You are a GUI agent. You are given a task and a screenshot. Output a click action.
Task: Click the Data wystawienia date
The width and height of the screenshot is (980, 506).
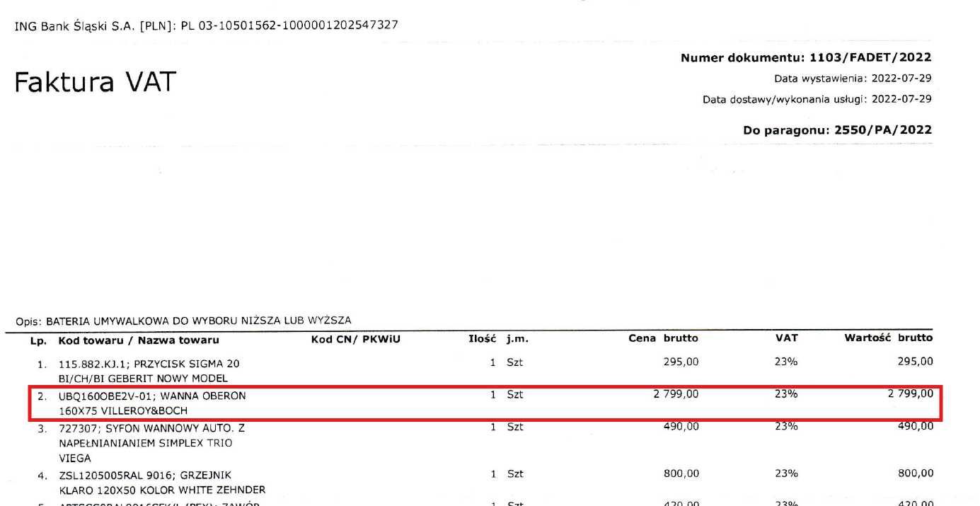pos(901,79)
